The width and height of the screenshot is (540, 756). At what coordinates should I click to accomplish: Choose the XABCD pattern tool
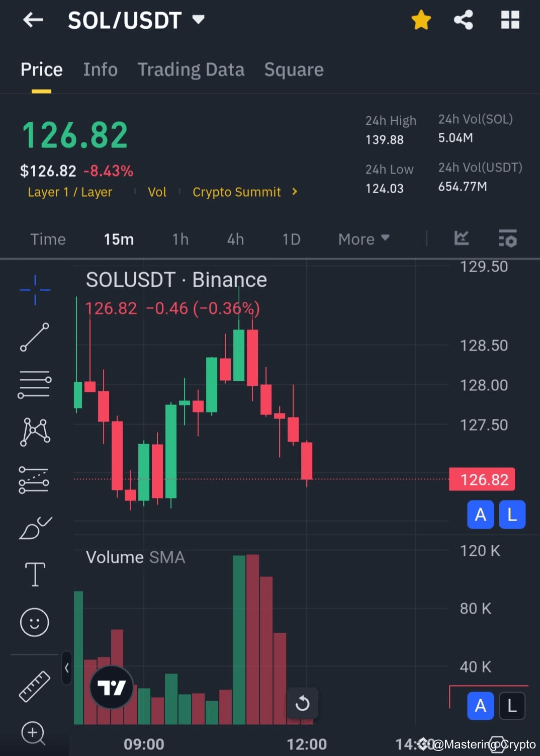coord(34,432)
